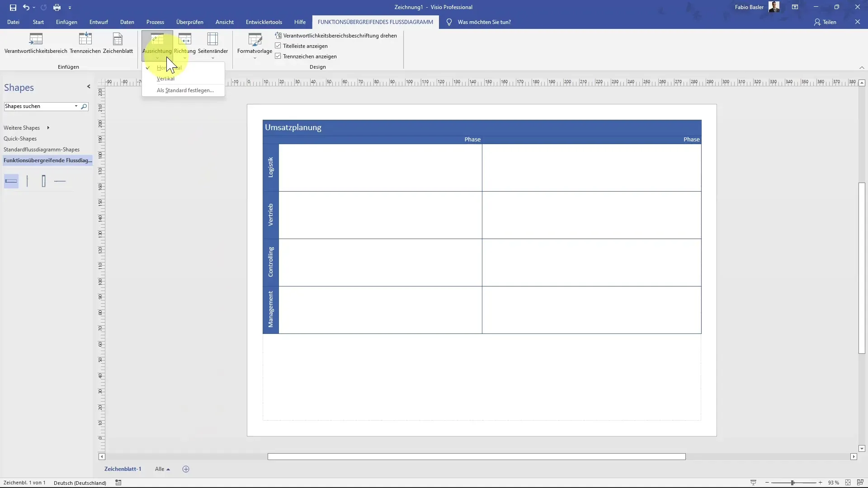Save the drawing with the floppy disk icon
Viewport: 868px width, 488px height.
point(13,7)
